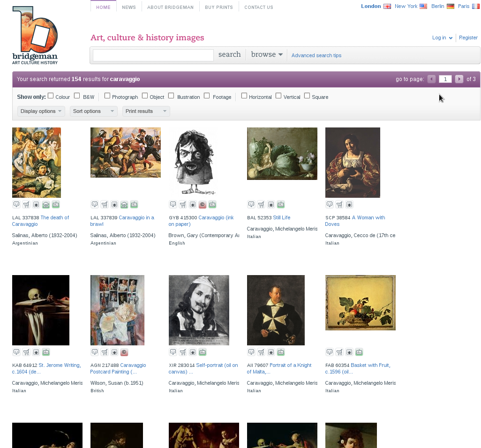Viewport: 481px width, 448px height.
Task: Add The death of Caravaggio to cart
Action: coord(26,204)
